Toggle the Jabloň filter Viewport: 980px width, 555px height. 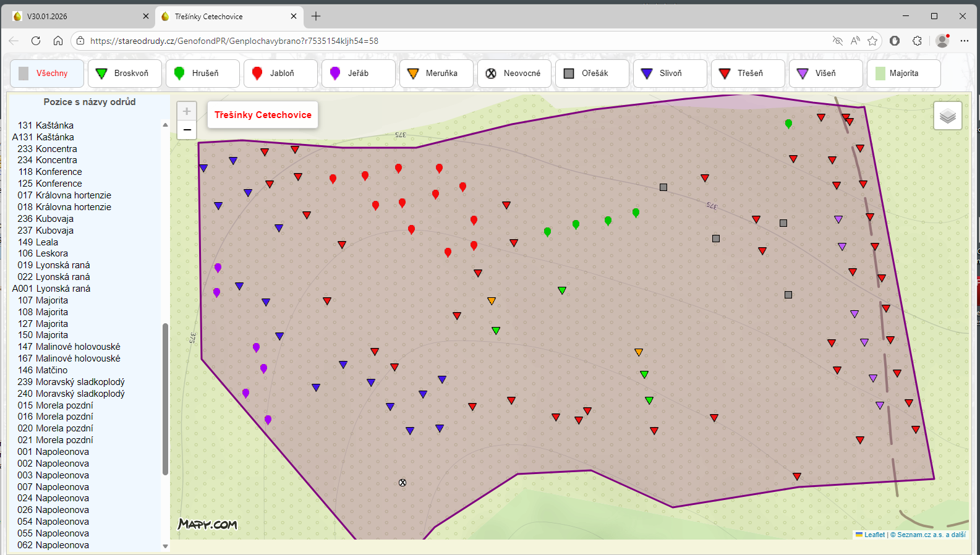[x=280, y=74]
